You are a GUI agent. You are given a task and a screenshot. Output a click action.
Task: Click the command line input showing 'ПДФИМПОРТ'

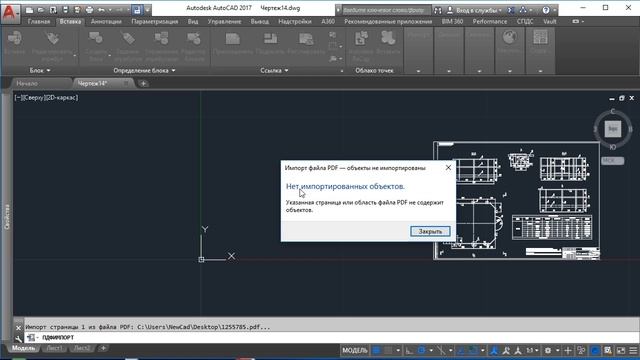331,338
